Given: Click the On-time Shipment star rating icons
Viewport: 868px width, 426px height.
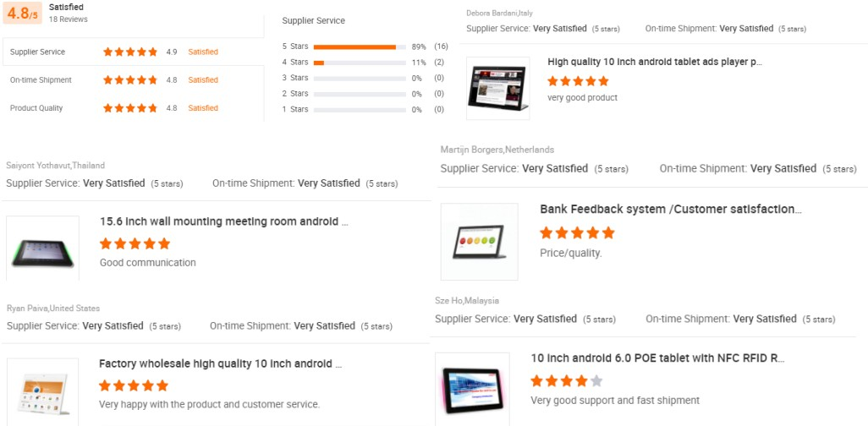Looking at the screenshot, I should [x=130, y=80].
